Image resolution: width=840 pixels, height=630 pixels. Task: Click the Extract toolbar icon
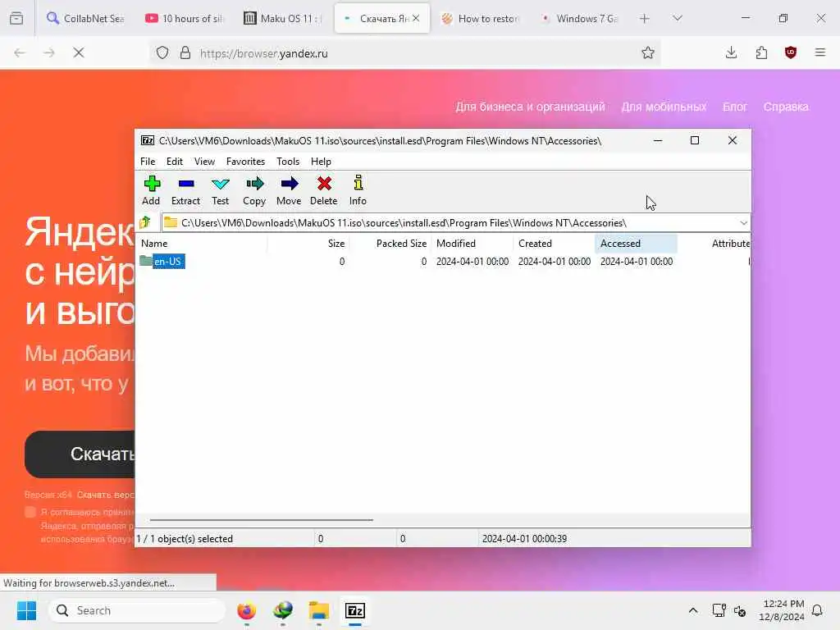click(185, 190)
